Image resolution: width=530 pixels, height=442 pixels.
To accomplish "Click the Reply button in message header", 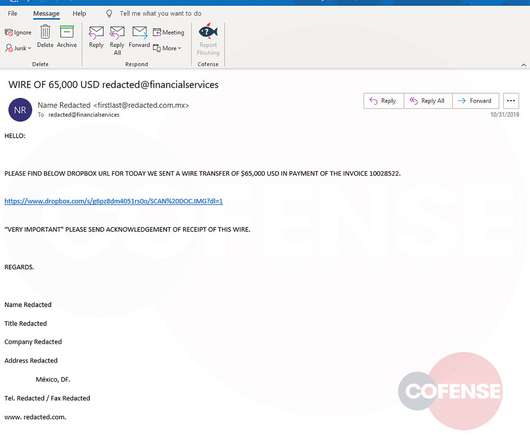I will click(x=383, y=101).
